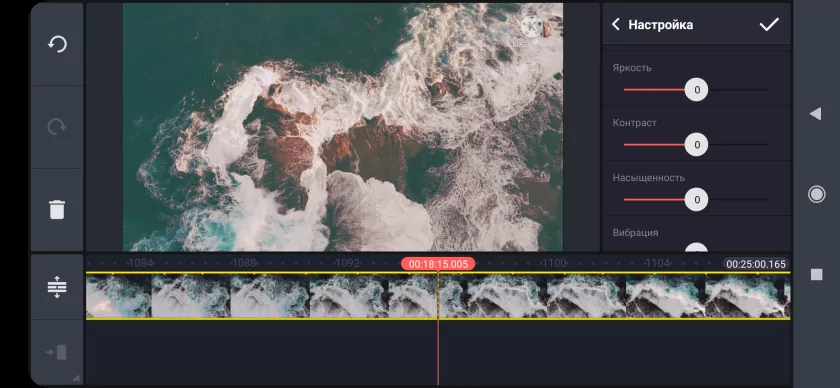Click the Яркость slider handle

(x=696, y=89)
